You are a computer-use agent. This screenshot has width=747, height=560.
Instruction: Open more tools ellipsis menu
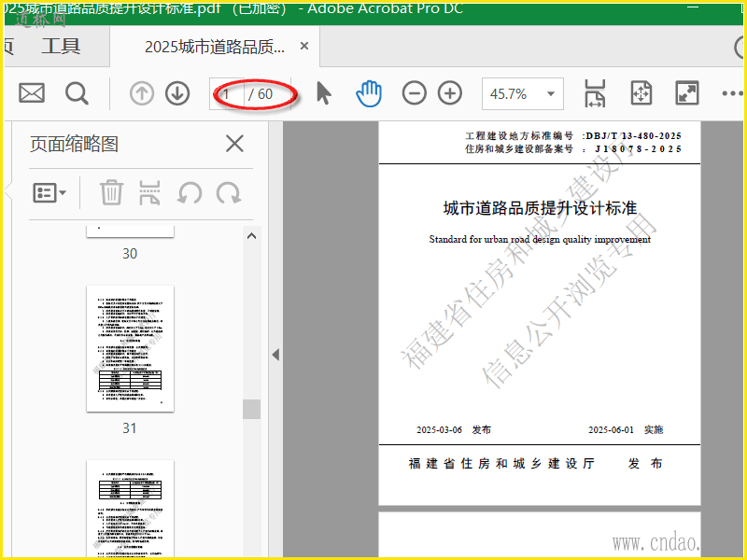(732, 93)
